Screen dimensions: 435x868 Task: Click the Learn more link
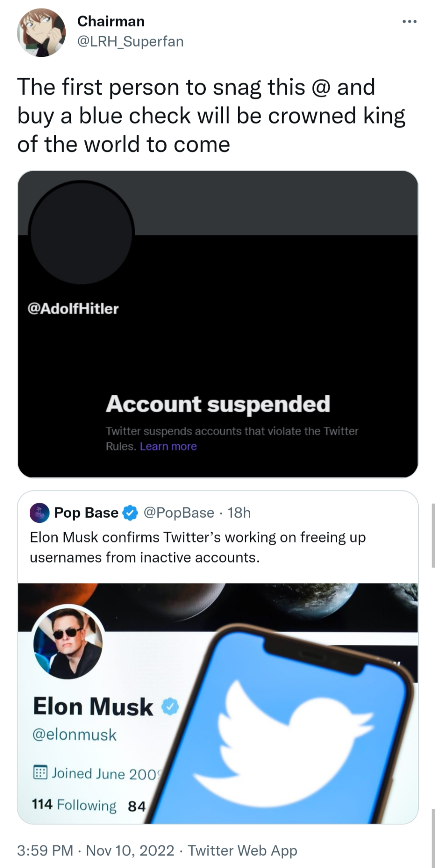pos(168,446)
